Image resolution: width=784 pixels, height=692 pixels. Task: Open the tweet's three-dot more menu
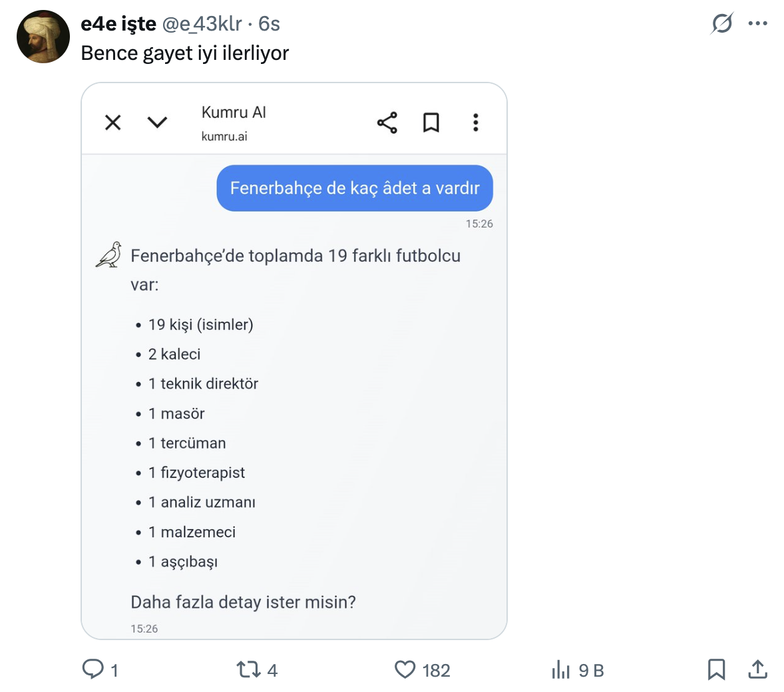757,23
